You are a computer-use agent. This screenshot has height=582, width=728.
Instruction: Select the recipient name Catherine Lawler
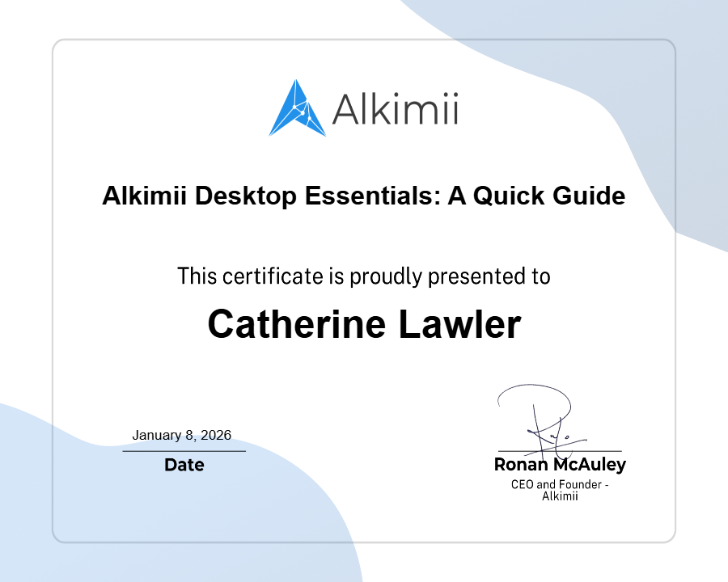tap(364, 325)
